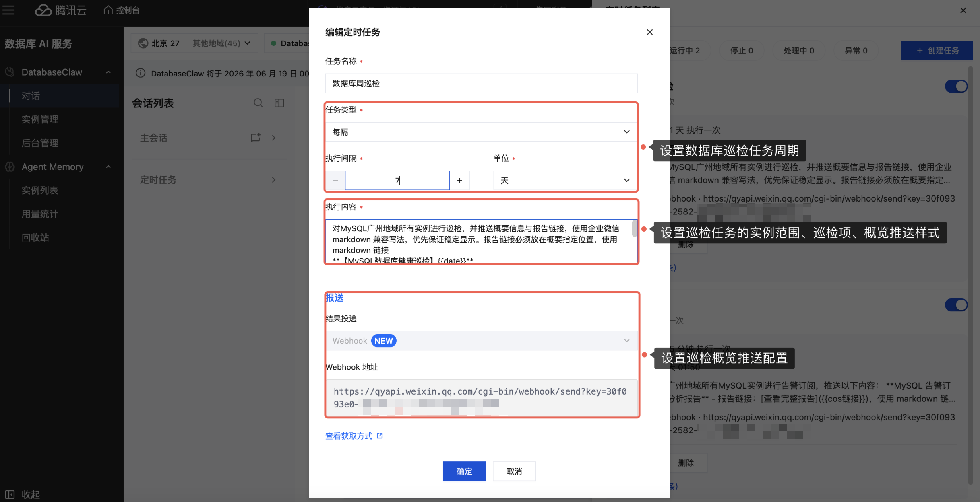Viewport: 980px width, 502px height.
Task: Filter tasks by 处理中 0
Action: (x=799, y=50)
